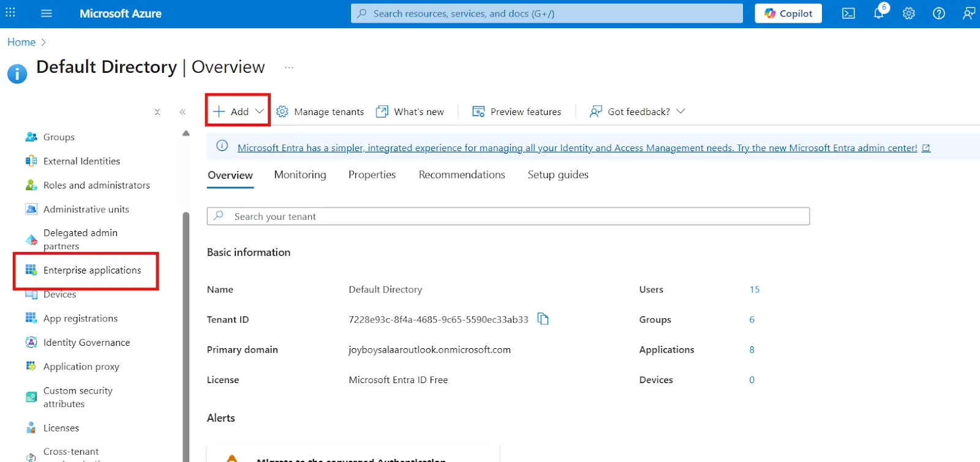This screenshot has width=980, height=462.
Task: Open the Devices count link 0
Action: click(752, 379)
